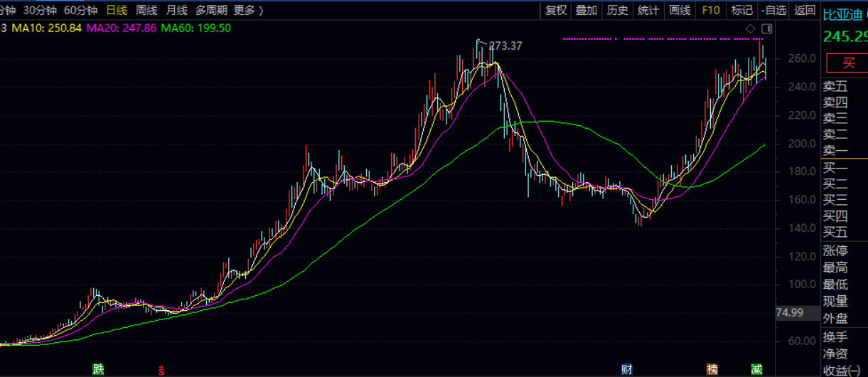
Task: Click the orange 榜 ranking marker
Action: (712, 368)
